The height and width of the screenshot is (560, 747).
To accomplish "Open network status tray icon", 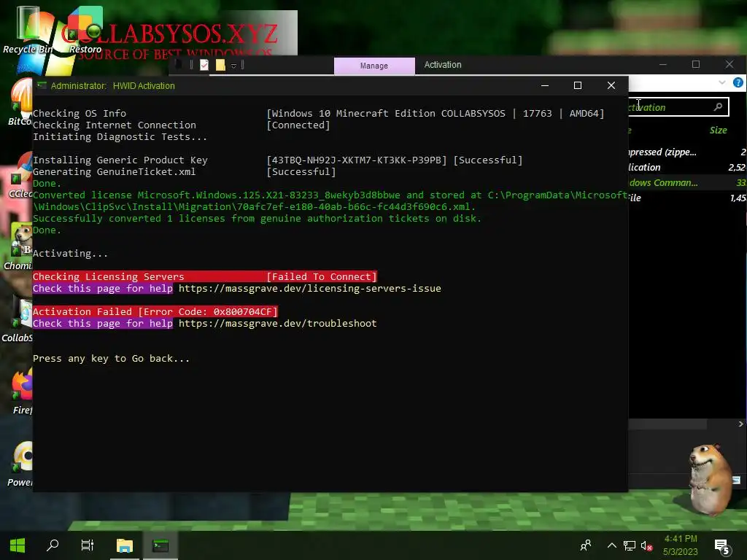I will [630, 545].
